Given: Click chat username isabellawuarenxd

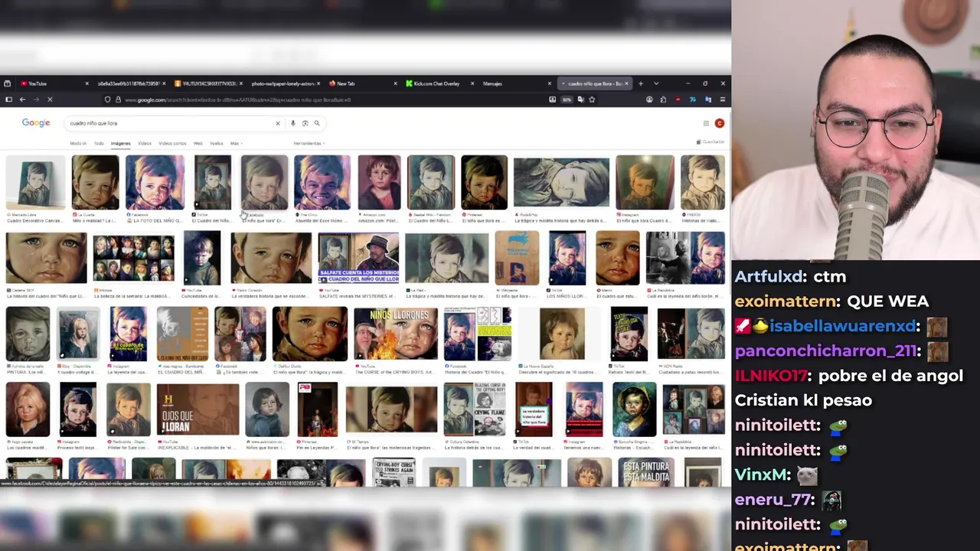Looking at the screenshot, I should pos(842,326).
